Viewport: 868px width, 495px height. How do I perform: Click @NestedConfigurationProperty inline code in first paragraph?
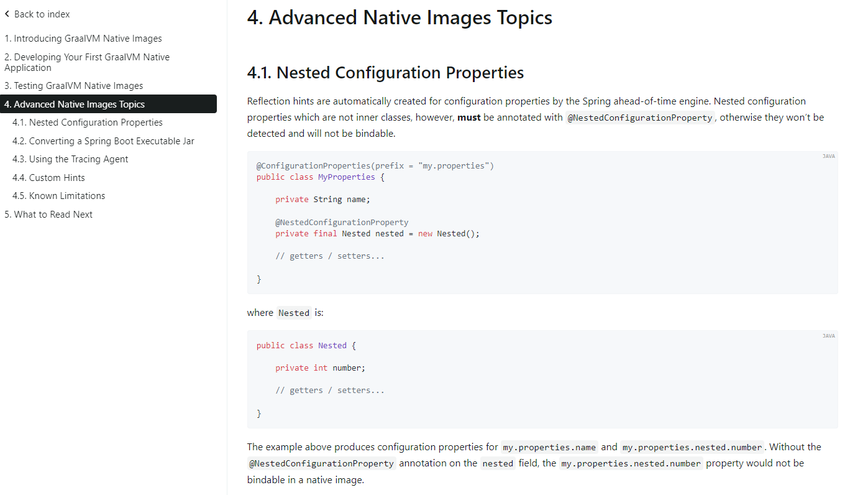click(641, 118)
